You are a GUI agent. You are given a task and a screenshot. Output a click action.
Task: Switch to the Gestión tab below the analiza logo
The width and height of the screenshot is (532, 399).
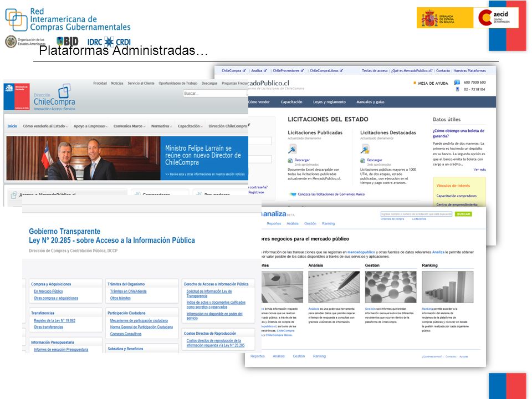[x=310, y=223]
